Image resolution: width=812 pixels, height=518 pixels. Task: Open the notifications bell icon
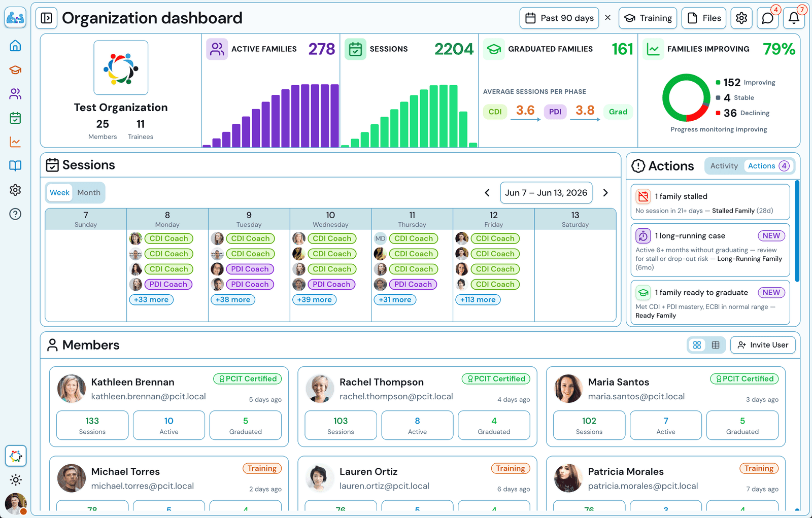coord(794,18)
